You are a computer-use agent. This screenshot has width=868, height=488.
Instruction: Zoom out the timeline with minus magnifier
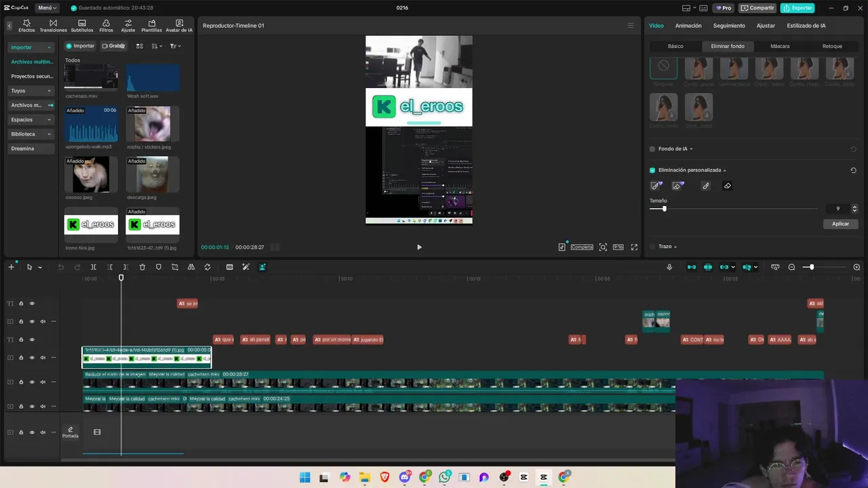point(791,267)
